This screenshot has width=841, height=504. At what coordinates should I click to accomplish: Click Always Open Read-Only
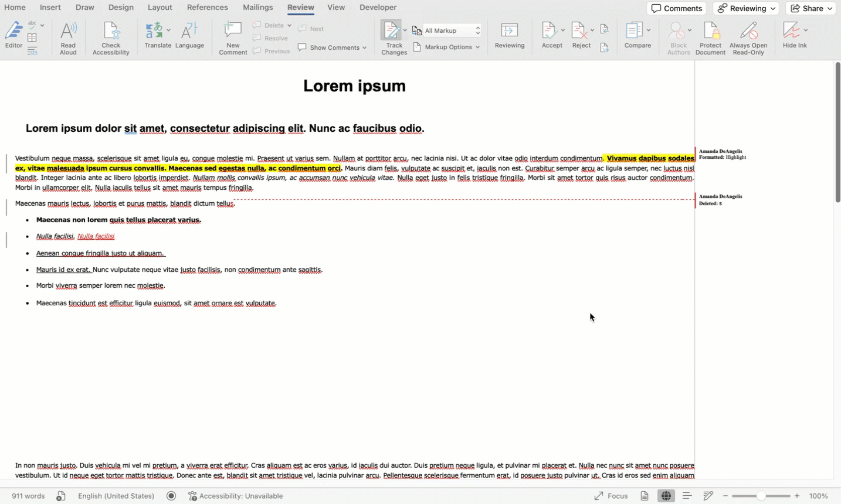tap(748, 38)
